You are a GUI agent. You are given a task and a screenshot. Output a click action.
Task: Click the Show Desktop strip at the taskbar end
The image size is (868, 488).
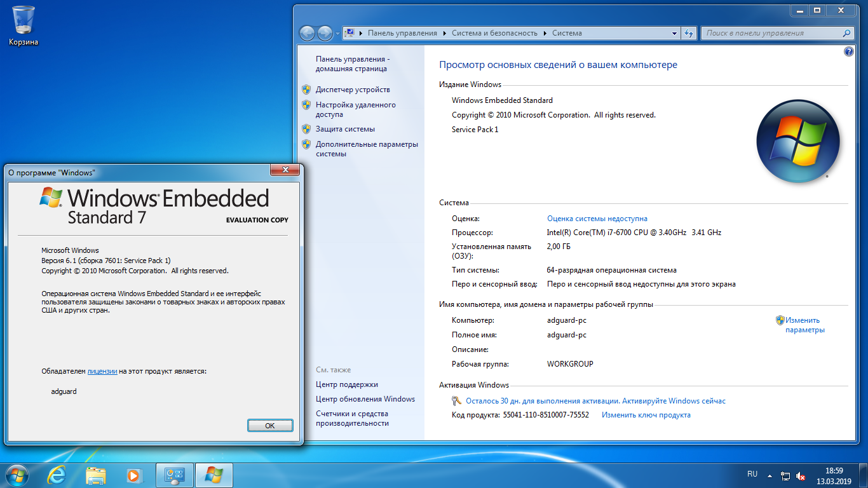coord(863,475)
